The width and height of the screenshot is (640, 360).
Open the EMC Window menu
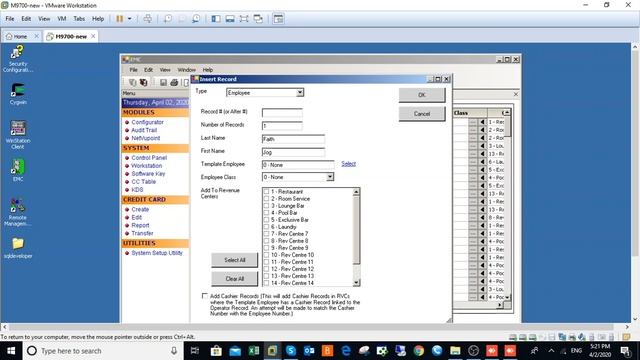pyautogui.click(x=187, y=70)
